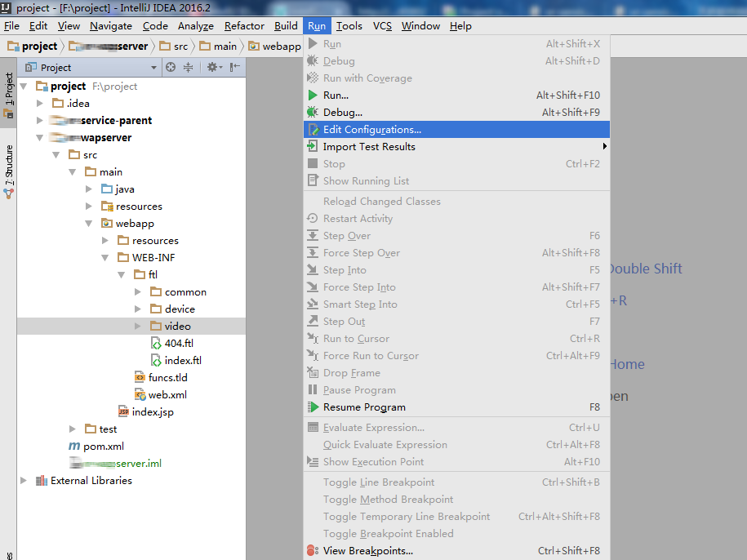The width and height of the screenshot is (747, 560).
Task: Click the Collapse All icon in Project panel
Action: (189, 67)
